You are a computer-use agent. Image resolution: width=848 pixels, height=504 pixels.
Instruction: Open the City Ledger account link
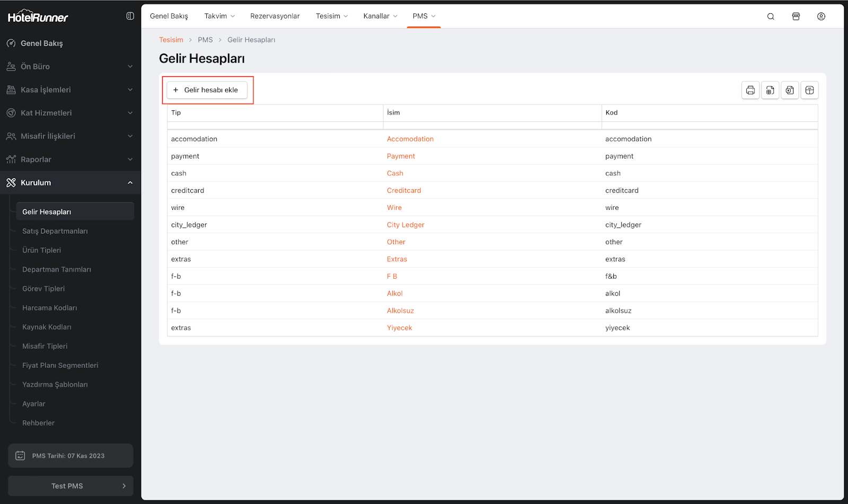pos(405,225)
